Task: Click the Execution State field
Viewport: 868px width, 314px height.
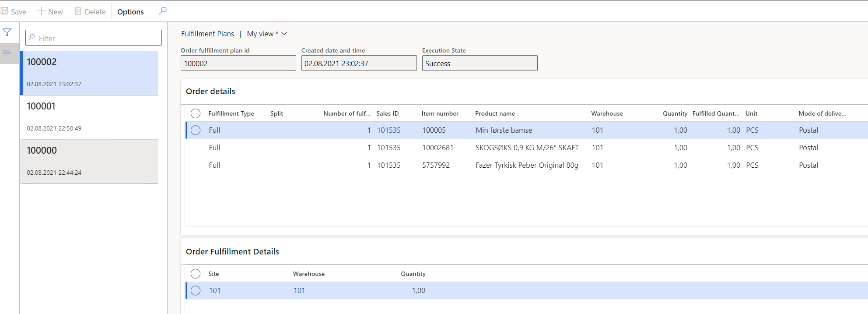Action: (480, 63)
